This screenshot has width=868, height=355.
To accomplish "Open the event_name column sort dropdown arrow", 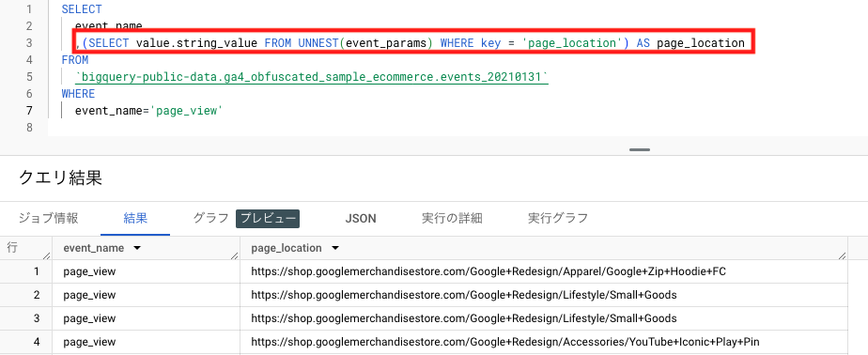I will [x=137, y=249].
